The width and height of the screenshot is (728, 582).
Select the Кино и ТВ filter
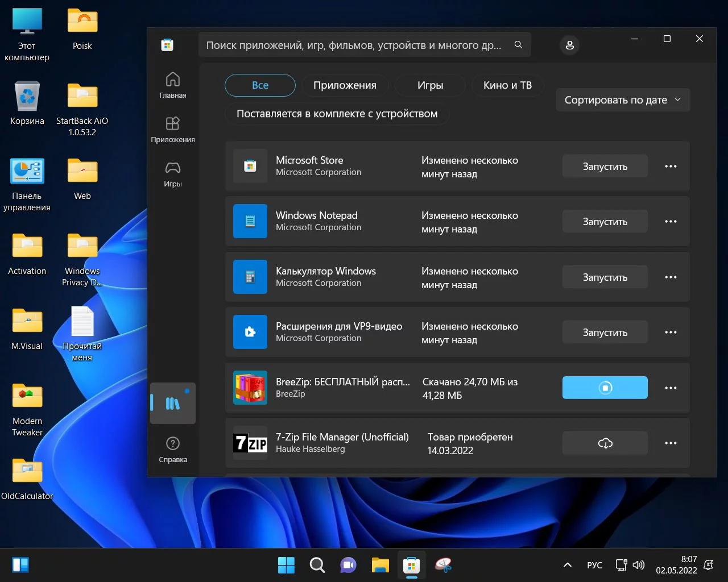(x=507, y=85)
